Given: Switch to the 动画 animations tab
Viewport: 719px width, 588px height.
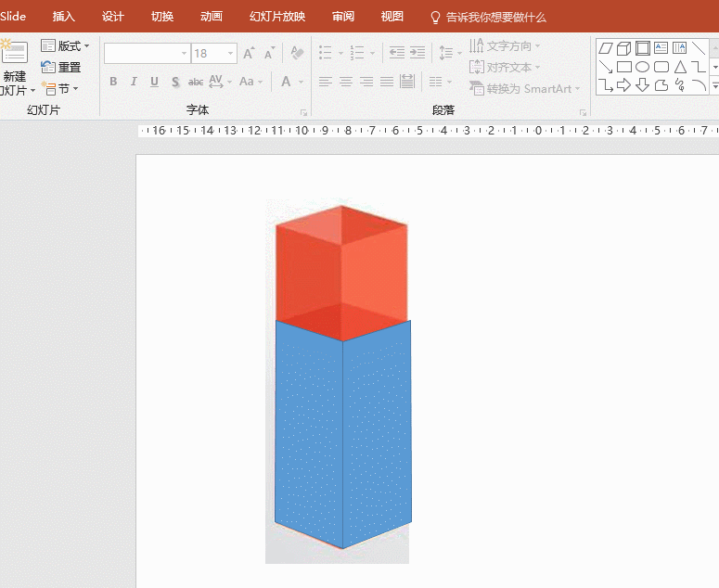Looking at the screenshot, I should (212, 17).
